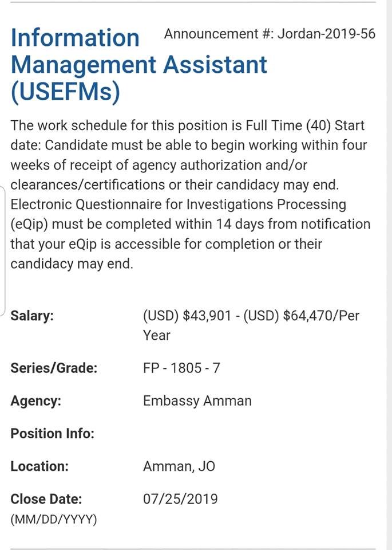Click the Salary label
This screenshot has height=550, width=392.
[32, 316]
